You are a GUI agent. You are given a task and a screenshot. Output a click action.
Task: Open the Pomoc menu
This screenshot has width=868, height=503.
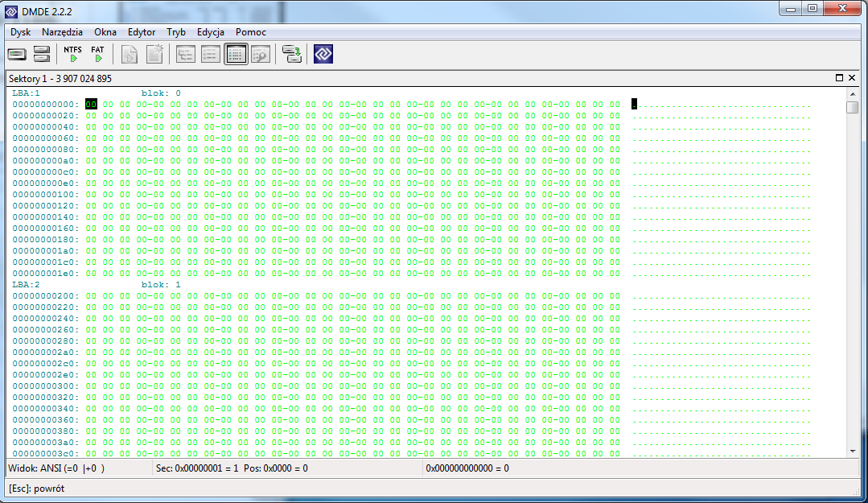(x=251, y=32)
